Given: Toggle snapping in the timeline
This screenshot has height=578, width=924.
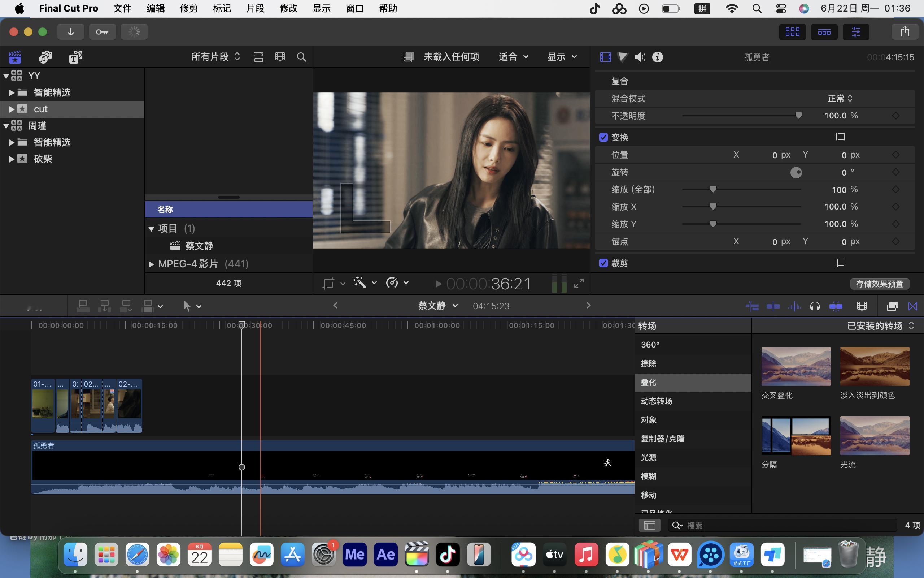Looking at the screenshot, I should (x=836, y=306).
